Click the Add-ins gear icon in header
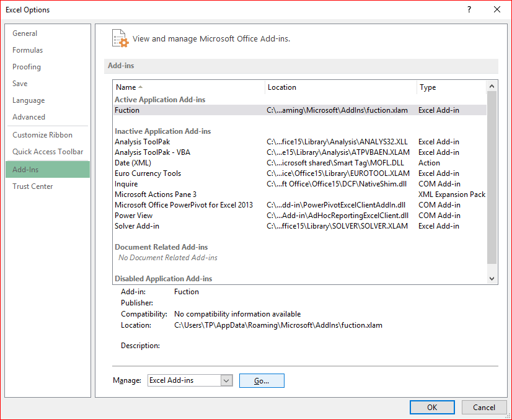 pyautogui.click(x=120, y=38)
